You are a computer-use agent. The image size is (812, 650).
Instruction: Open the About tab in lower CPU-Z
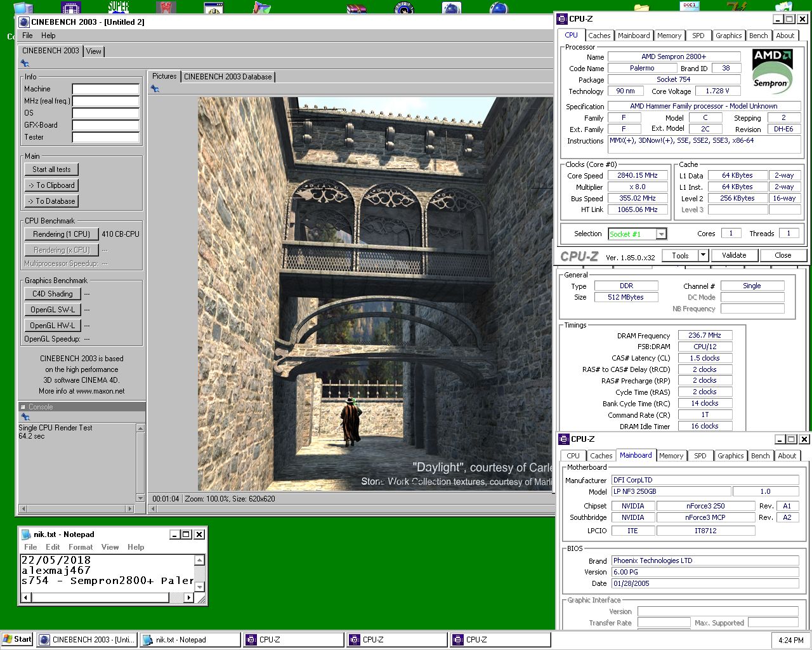click(787, 456)
